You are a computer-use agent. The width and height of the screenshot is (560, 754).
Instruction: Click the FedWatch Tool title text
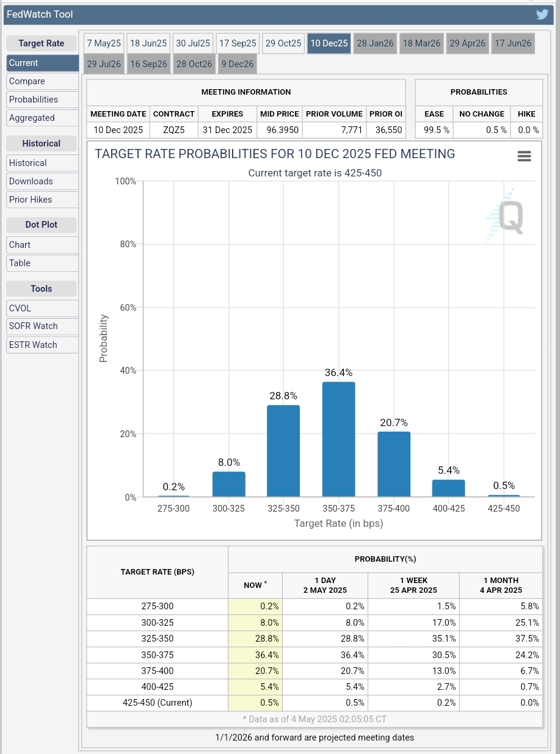[x=40, y=14]
